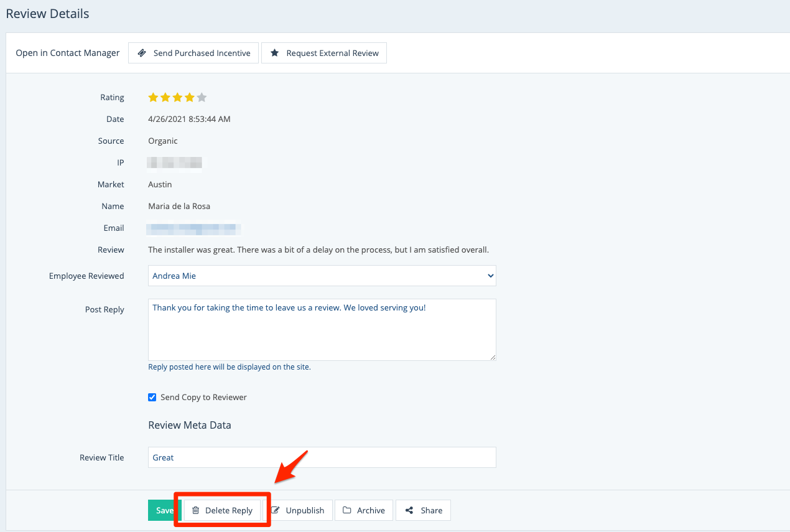Click the star icon on Request External Review
Screen dimensions: 790x532
pos(274,54)
